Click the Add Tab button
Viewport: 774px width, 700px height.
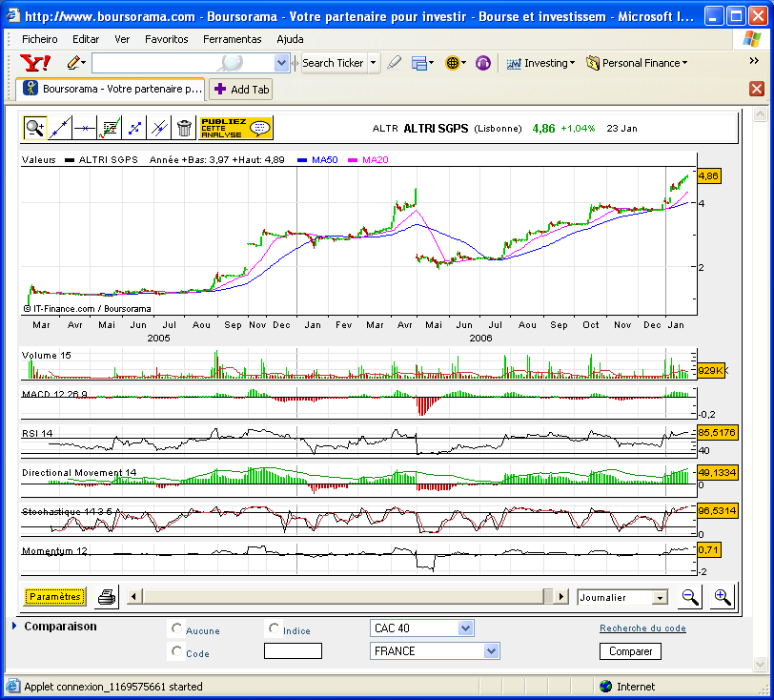tap(241, 90)
